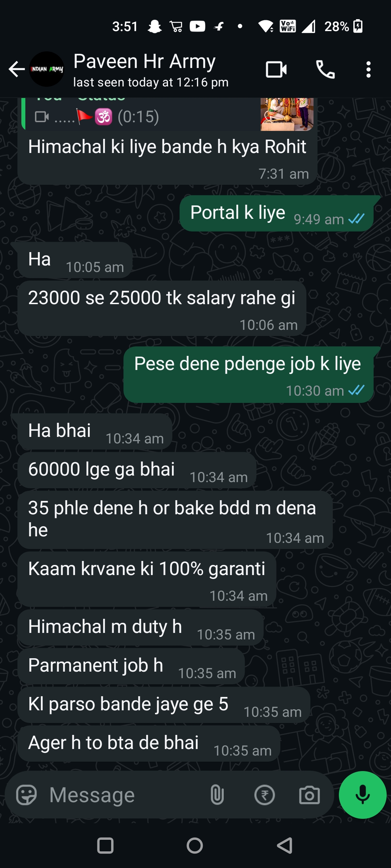Open the three-dot more options menu
The height and width of the screenshot is (868, 391).
368,69
